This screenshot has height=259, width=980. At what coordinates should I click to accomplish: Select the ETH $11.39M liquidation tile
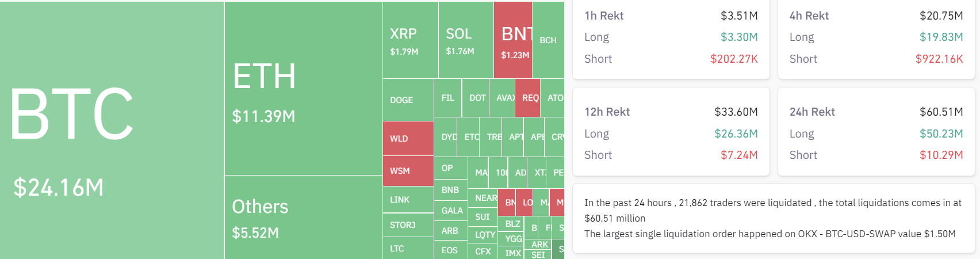pos(303,88)
